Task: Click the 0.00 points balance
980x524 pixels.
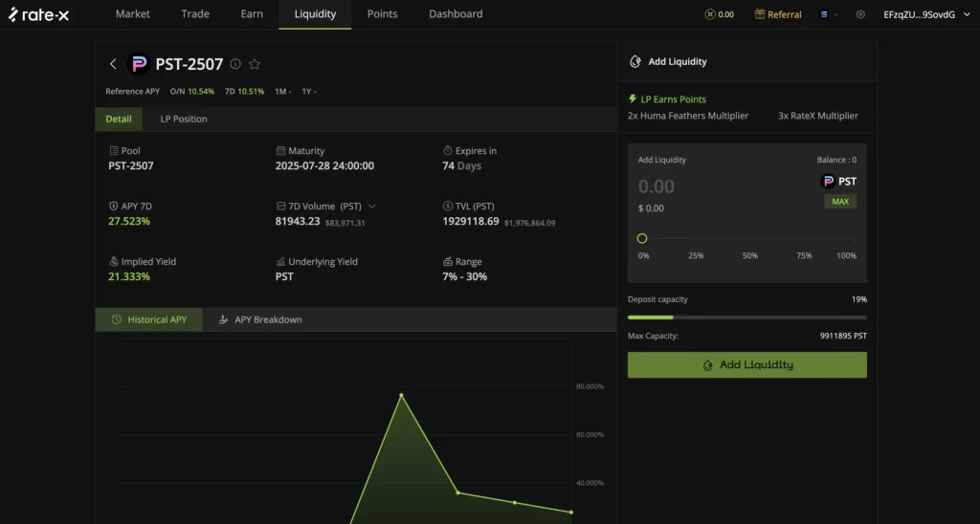Action: [x=725, y=14]
